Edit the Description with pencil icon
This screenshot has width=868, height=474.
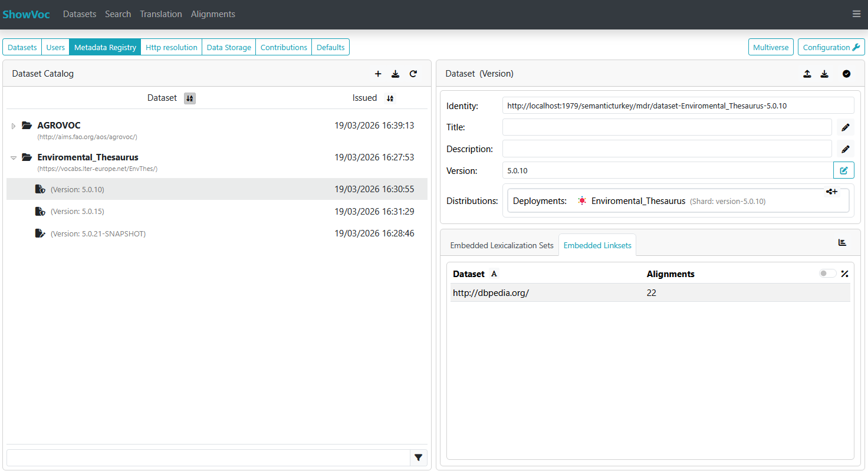point(846,149)
